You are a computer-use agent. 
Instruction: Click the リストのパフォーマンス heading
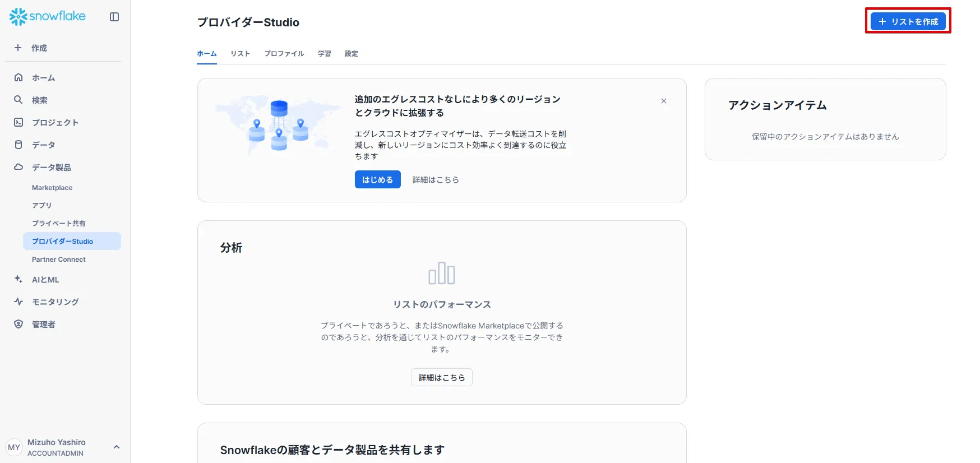pyautogui.click(x=442, y=304)
